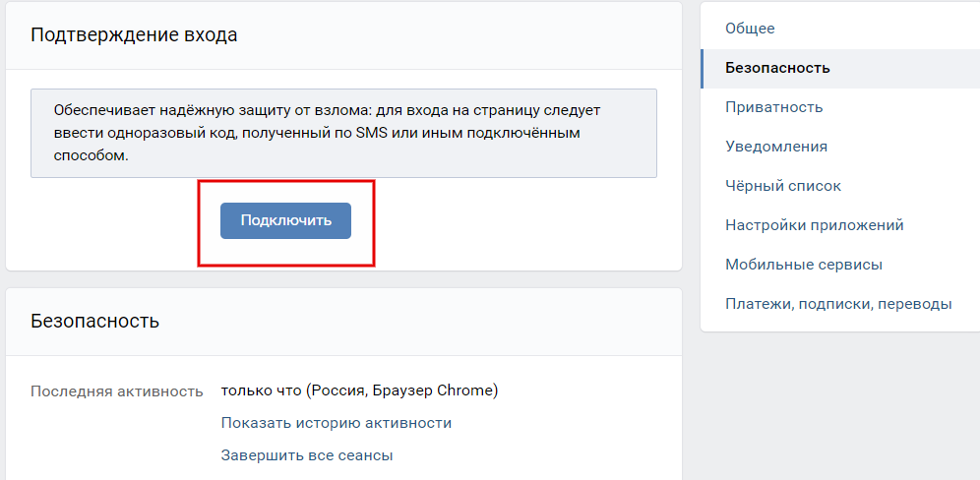Select the active Безопасность menu item

[840, 68]
